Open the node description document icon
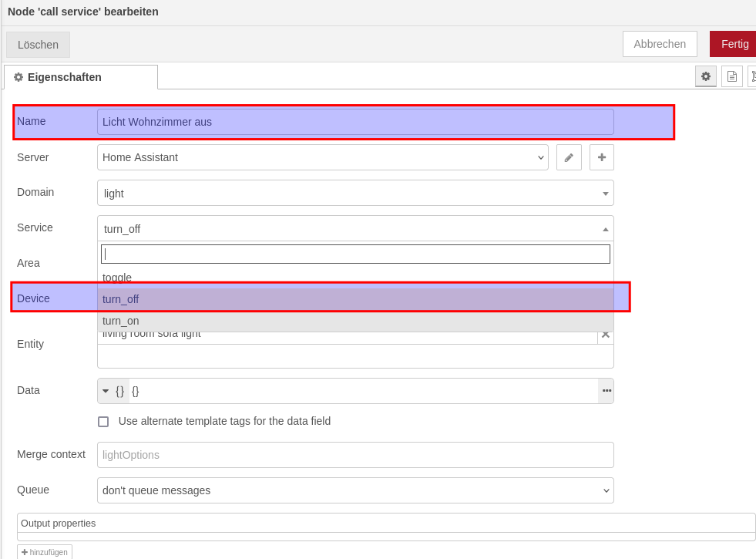This screenshot has height=559, width=756. [731, 76]
